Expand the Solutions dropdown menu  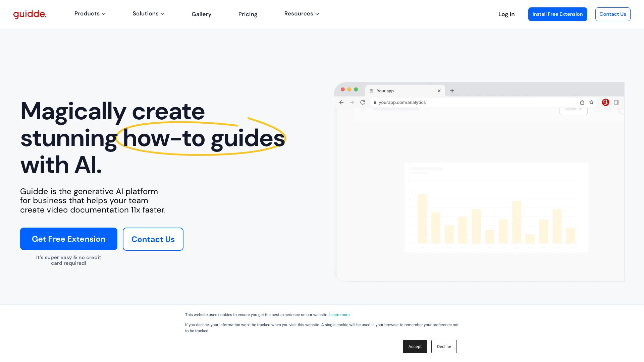tap(149, 14)
